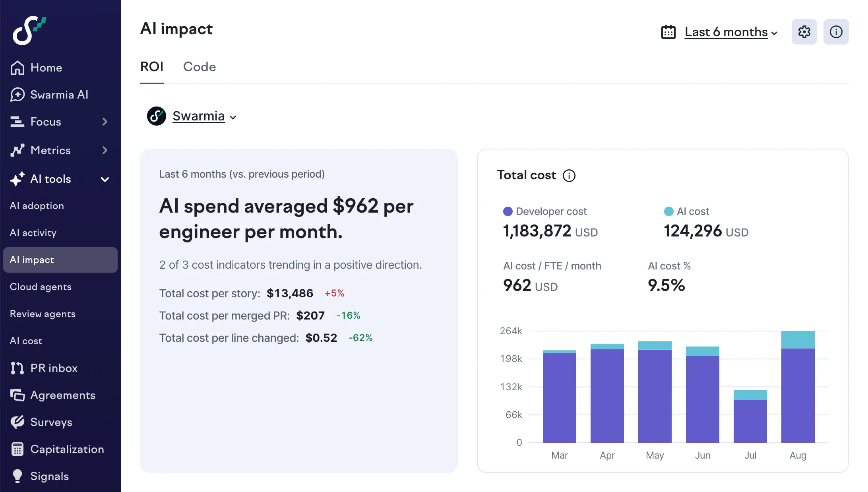
Task: Click the 962 USD per FTE value
Action: pyautogui.click(x=531, y=285)
